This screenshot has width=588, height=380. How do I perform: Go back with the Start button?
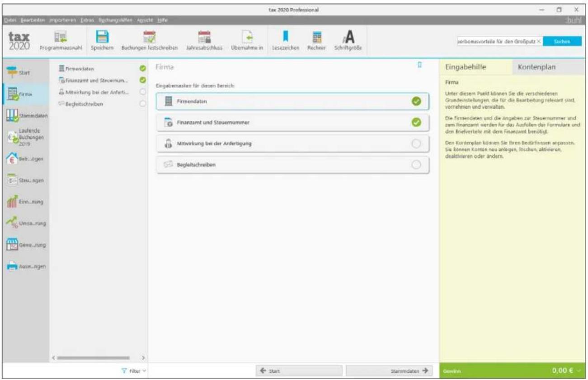300,370
